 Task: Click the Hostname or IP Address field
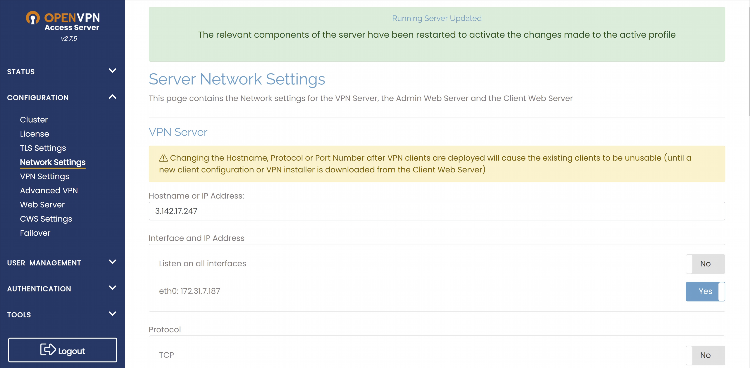point(437,211)
